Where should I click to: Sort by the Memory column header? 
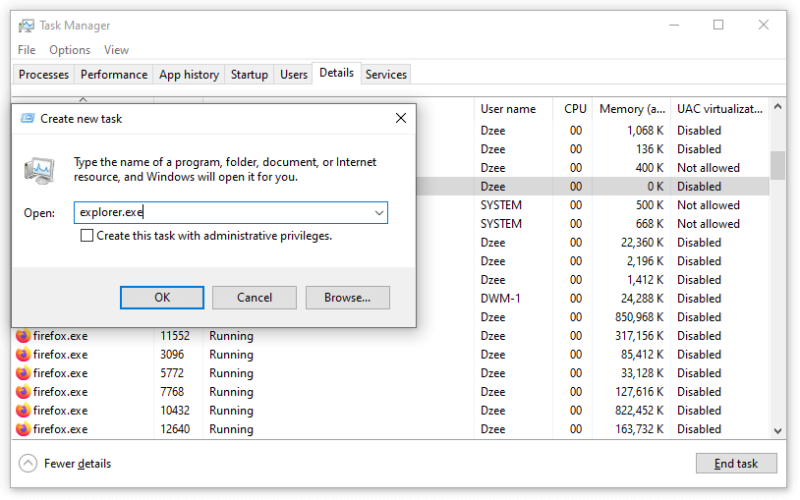coord(632,109)
